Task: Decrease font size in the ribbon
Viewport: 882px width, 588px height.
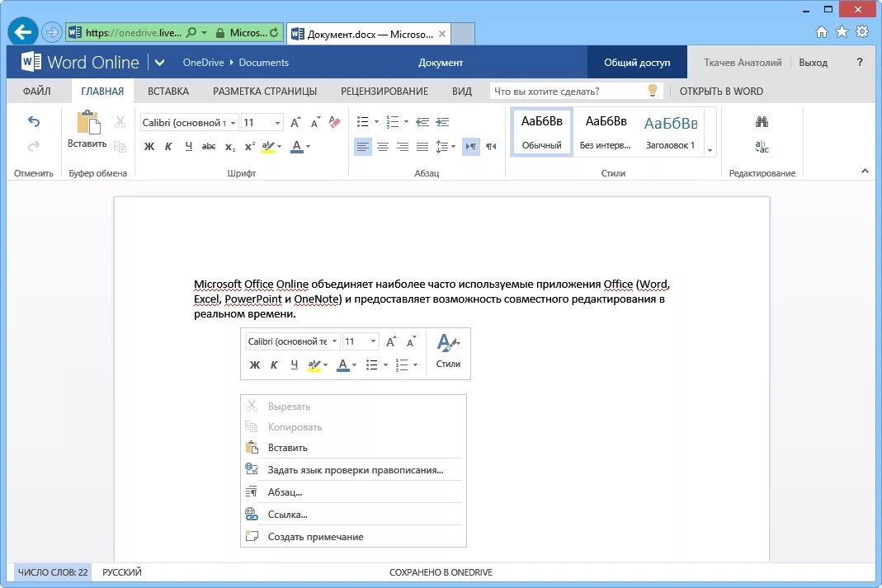Action: (315, 122)
